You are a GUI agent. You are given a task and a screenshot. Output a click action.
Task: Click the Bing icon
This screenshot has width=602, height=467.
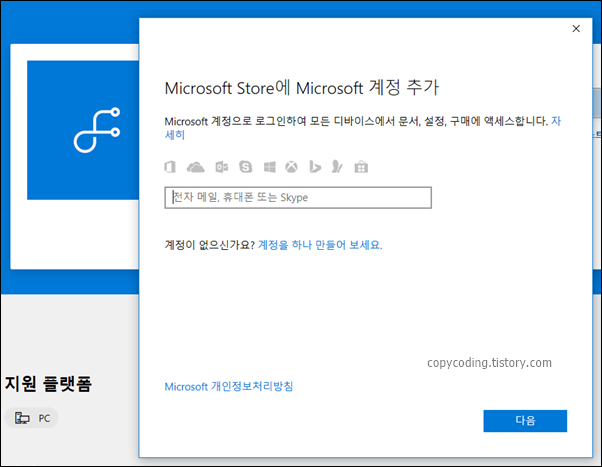tap(315, 167)
